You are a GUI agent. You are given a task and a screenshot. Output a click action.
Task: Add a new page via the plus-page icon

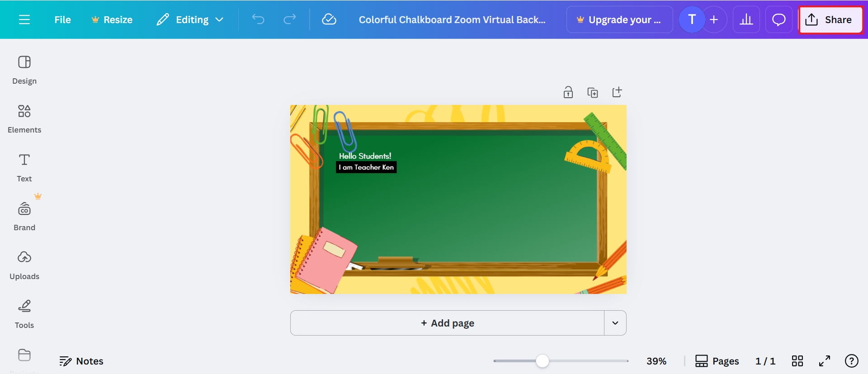click(x=617, y=92)
